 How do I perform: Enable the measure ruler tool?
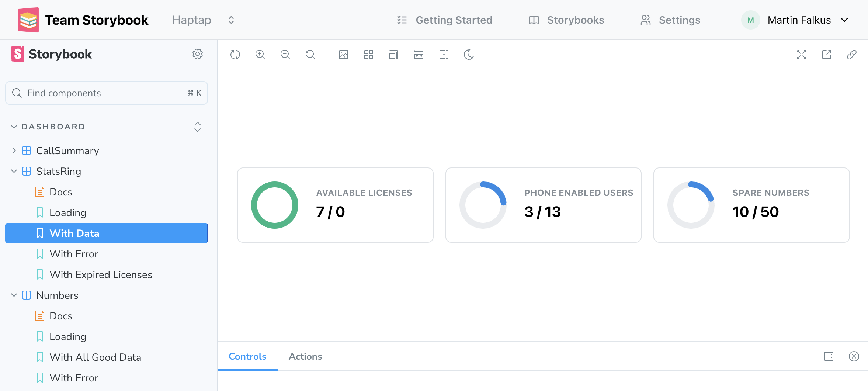[419, 55]
